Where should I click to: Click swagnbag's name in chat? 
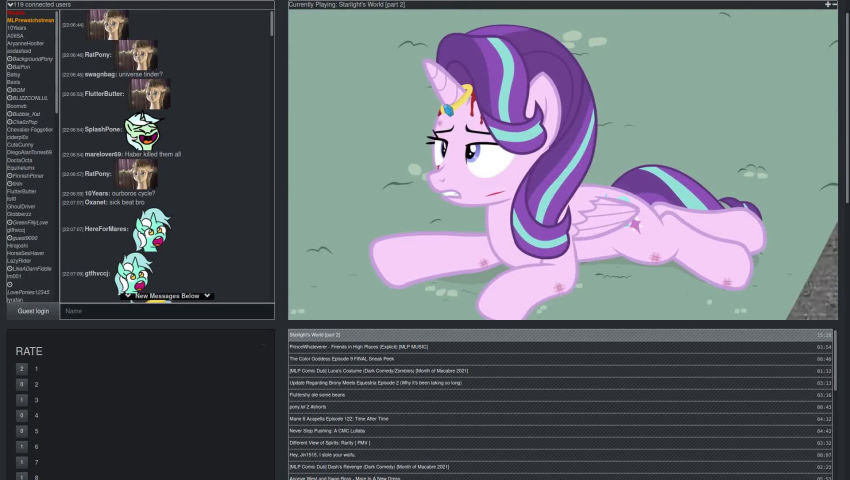point(100,74)
